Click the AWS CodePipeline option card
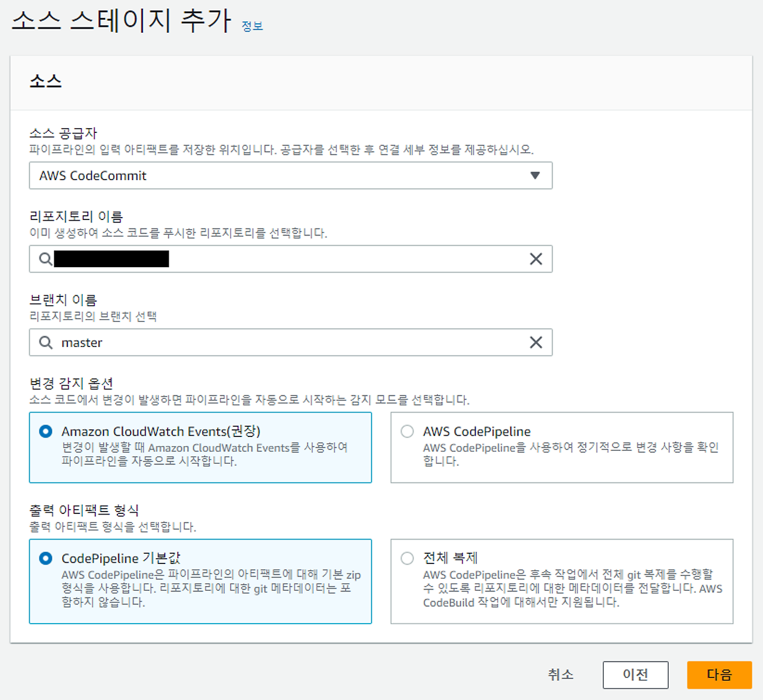The image size is (763, 700). click(x=562, y=447)
